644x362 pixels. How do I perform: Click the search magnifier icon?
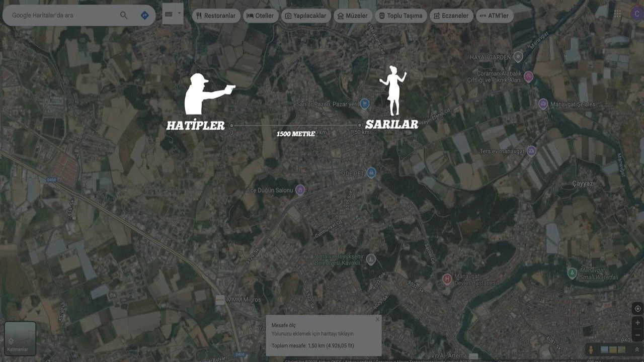click(124, 16)
